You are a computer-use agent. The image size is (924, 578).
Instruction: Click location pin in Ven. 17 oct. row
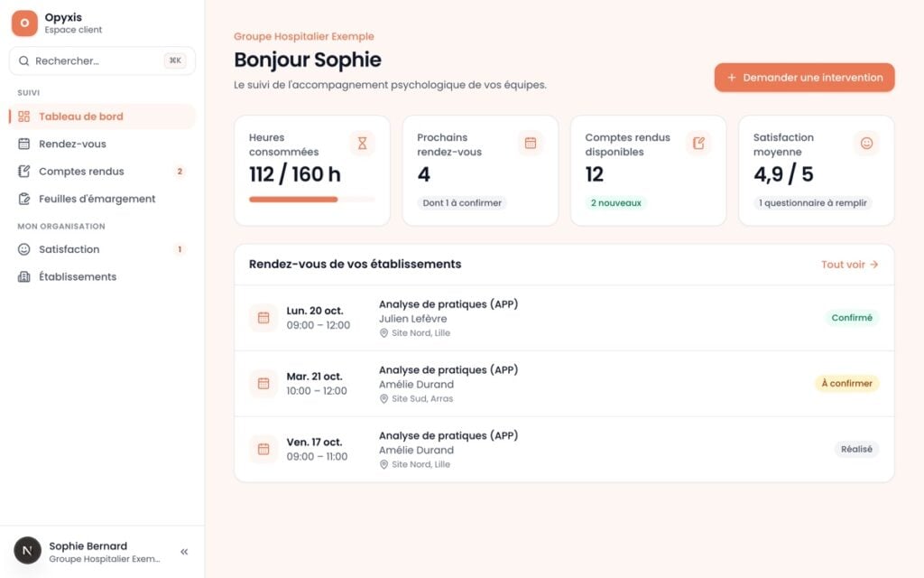tap(383, 465)
